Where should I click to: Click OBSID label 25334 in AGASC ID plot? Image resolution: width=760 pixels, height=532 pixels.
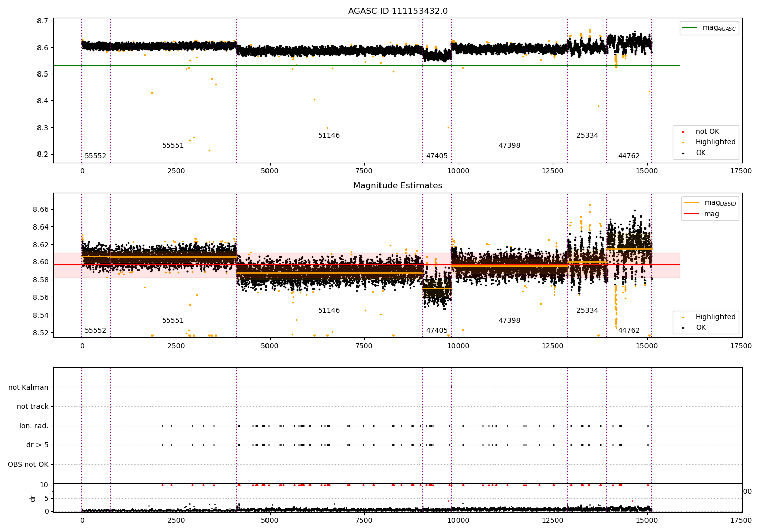tap(587, 135)
